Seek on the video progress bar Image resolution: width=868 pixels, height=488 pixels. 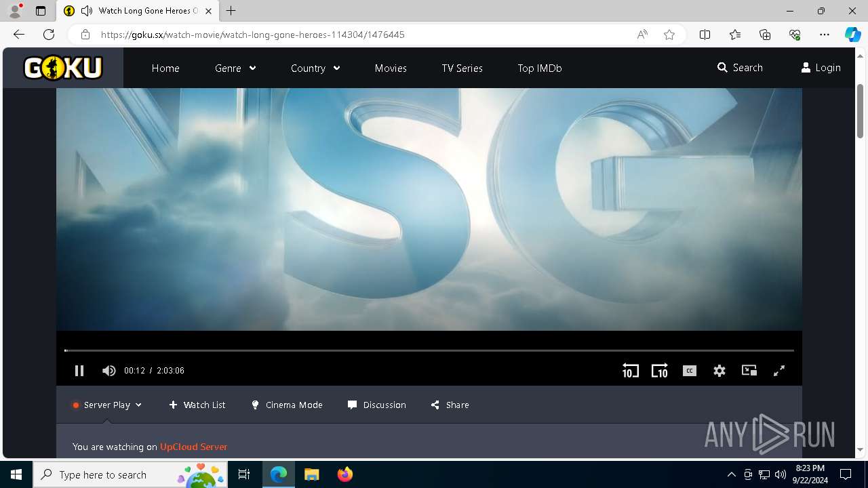coord(429,350)
